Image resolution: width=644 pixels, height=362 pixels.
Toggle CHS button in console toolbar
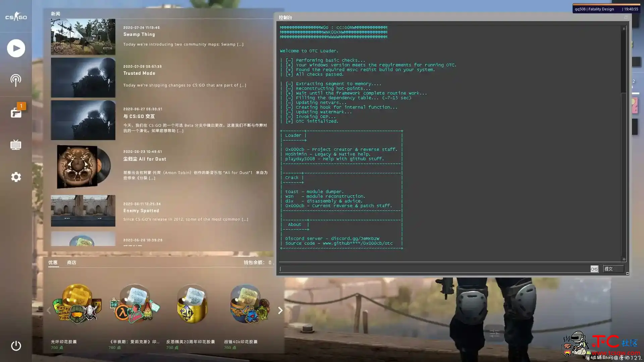[594, 268]
